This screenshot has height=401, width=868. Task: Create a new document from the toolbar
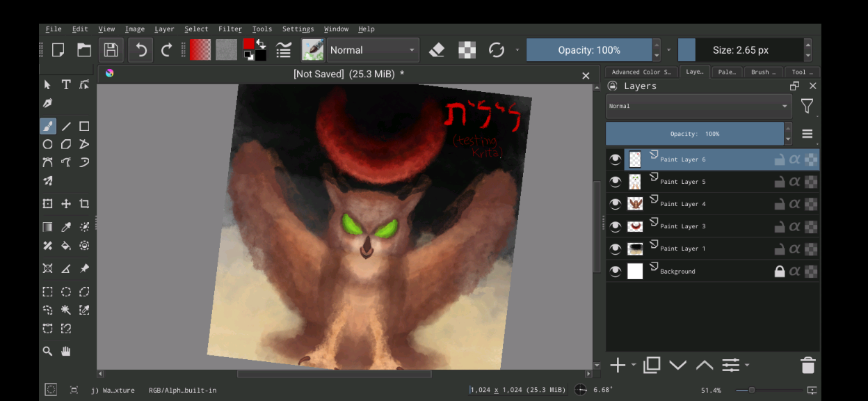point(58,49)
